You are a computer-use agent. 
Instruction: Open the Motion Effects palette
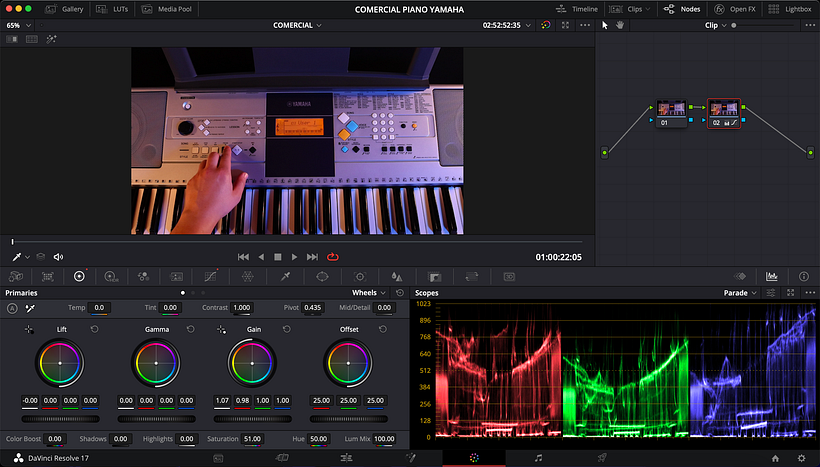pyautogui.click(x=177, y=277)
